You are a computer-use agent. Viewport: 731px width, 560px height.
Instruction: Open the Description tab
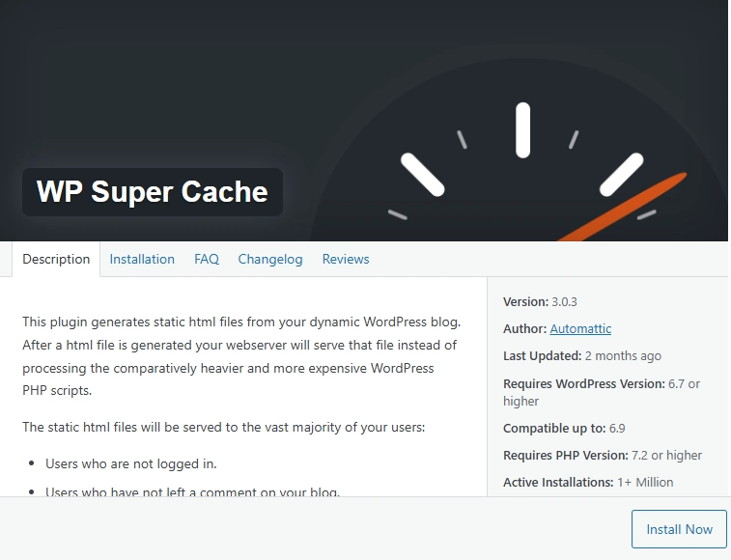56,260
